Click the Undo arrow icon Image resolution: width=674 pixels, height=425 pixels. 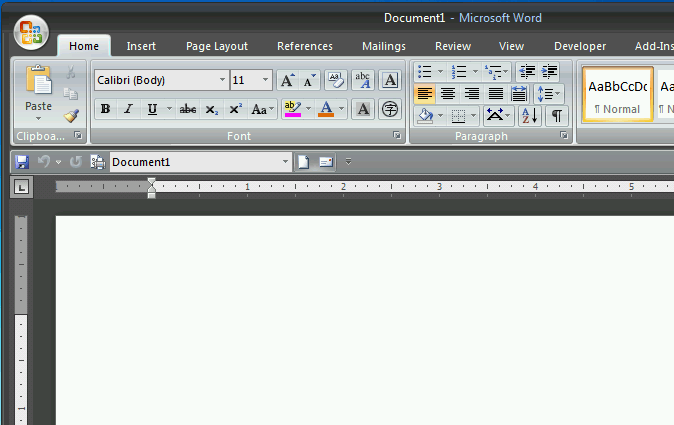44,162
